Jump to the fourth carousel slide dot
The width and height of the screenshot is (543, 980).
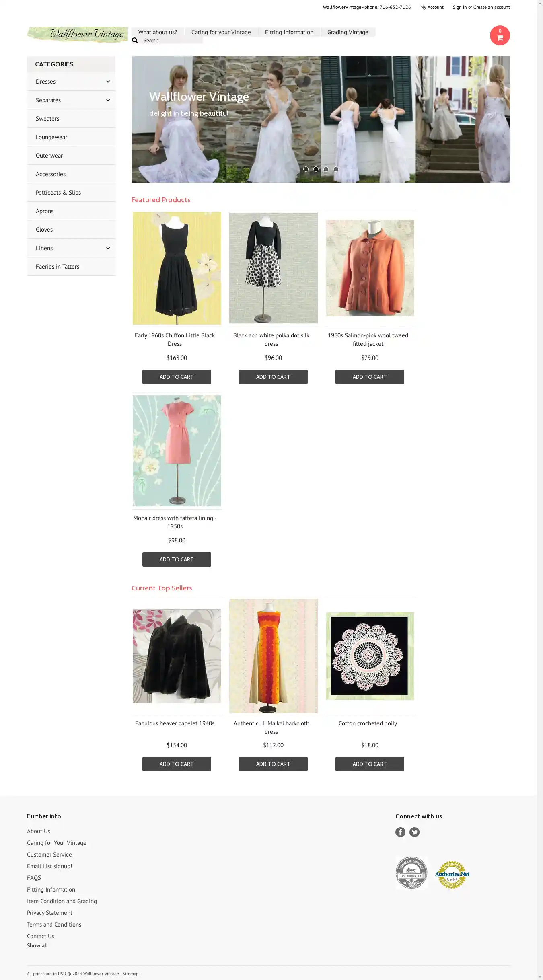pos(336,169)
